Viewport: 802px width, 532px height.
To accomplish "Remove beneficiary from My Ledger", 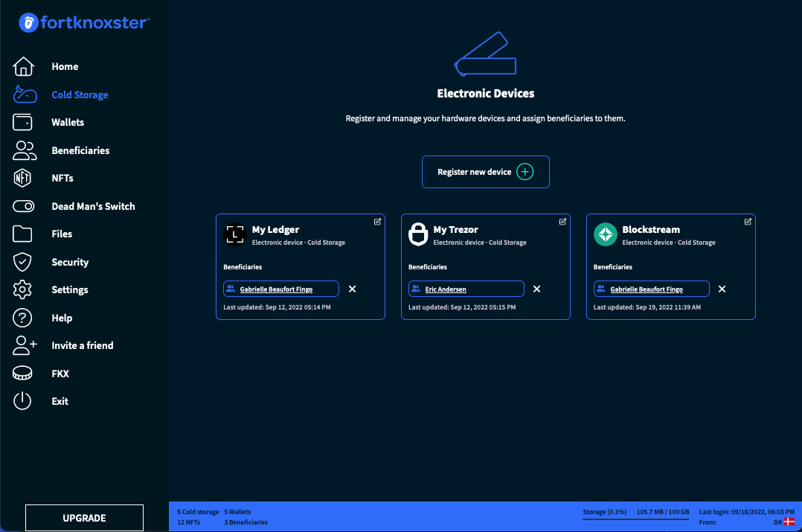I will click(353, 289).
